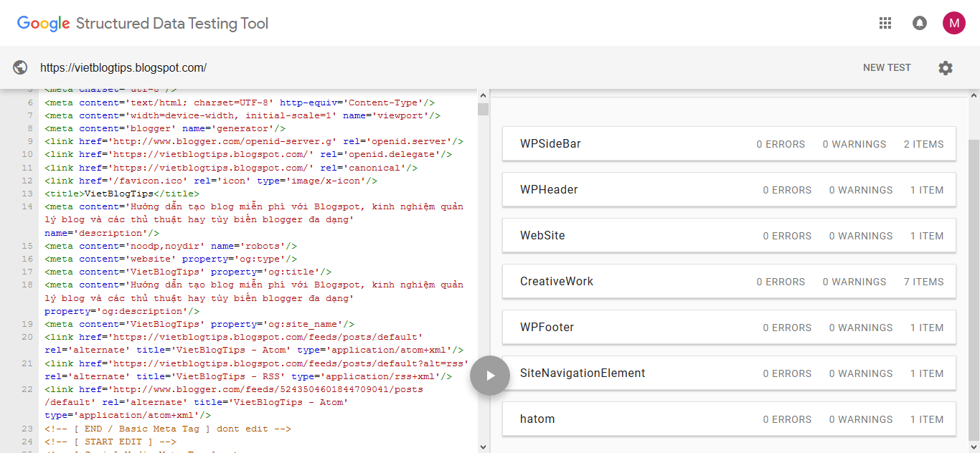Click the openid.delegate link line

[248, 154]
